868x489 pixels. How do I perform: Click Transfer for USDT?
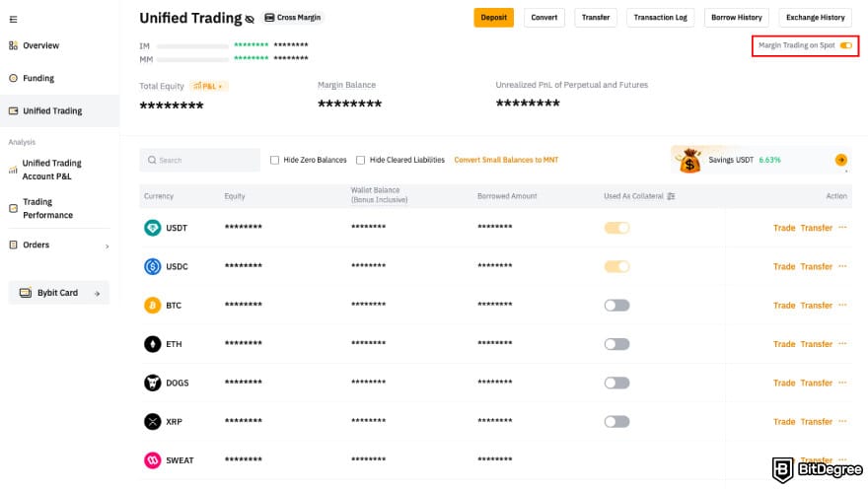tap(817, 228)
